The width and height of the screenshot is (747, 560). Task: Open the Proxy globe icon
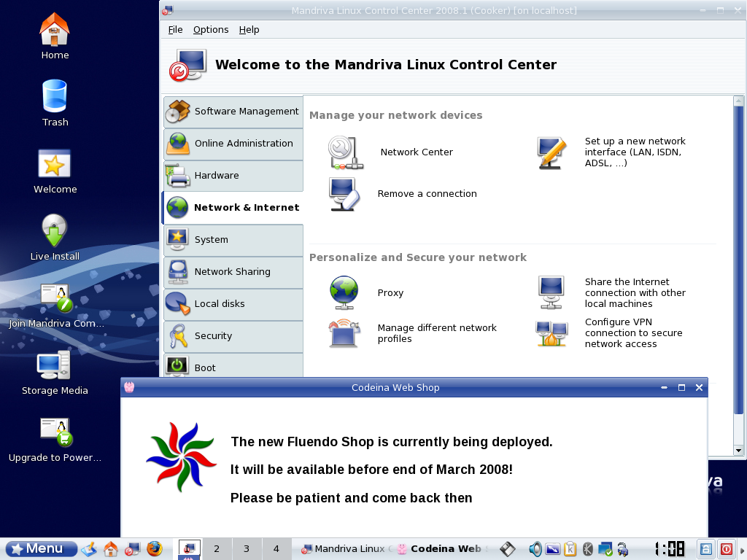(344, 293)
